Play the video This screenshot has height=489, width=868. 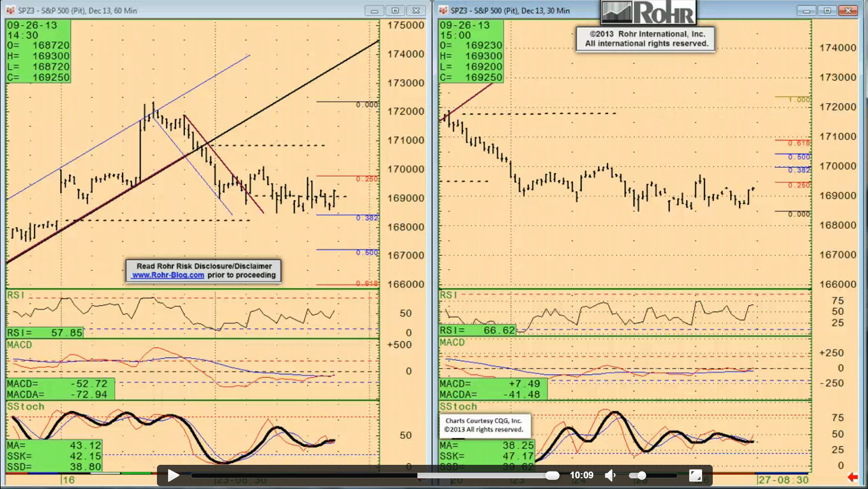tap(173, 476)
